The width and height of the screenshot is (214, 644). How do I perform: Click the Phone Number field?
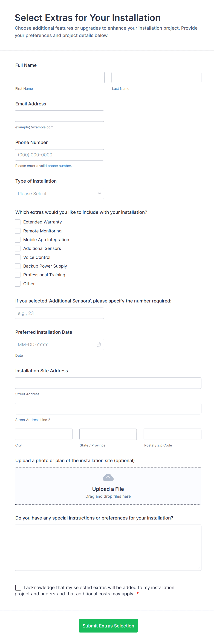point(59,155)
